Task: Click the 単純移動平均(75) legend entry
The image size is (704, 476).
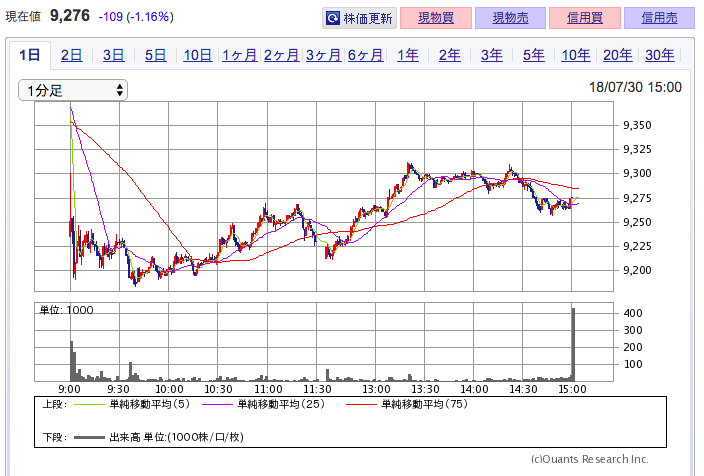Action: click(x=407, y=404)
